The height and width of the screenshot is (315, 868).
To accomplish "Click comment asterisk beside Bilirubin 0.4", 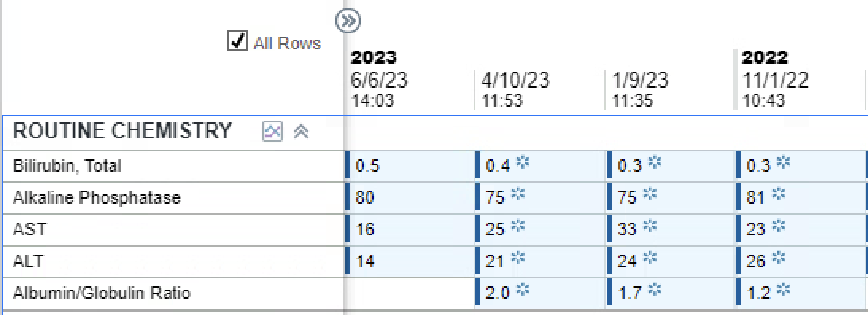I will [x=522, y=163].
